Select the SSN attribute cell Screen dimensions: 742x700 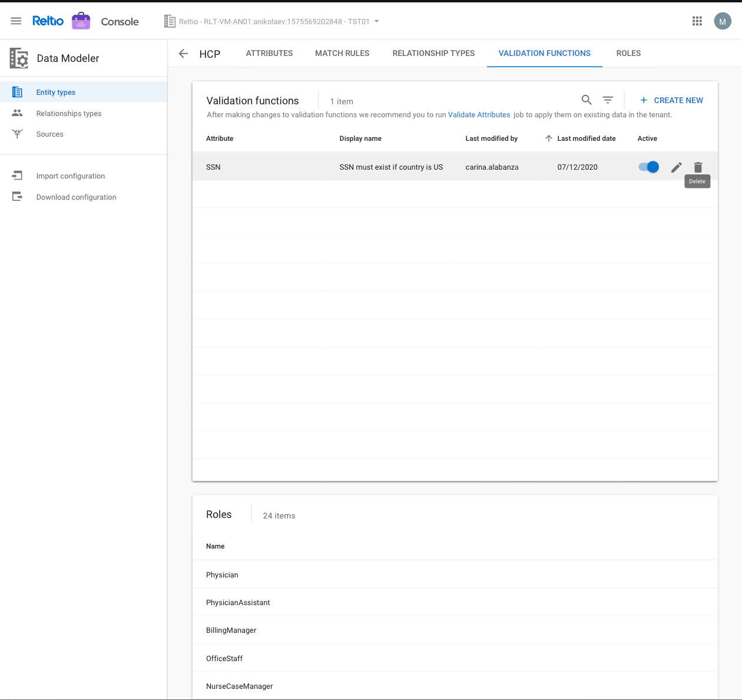click(x=213, y=167)
